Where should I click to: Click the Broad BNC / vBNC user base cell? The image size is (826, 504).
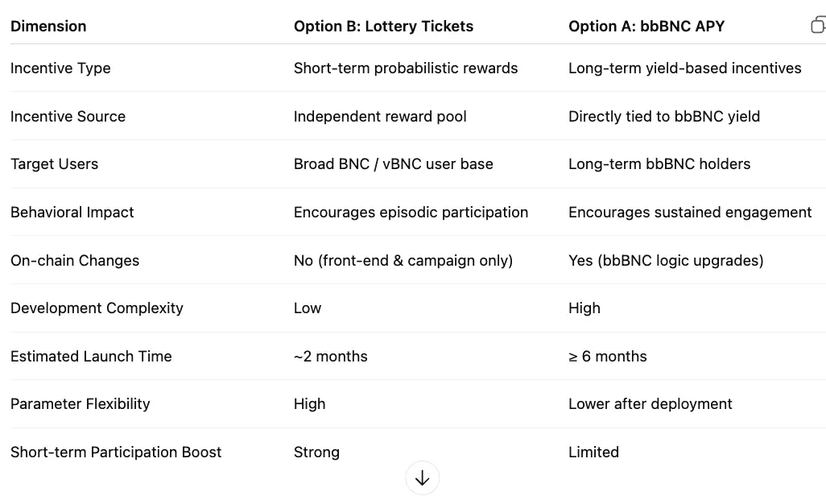393,164
